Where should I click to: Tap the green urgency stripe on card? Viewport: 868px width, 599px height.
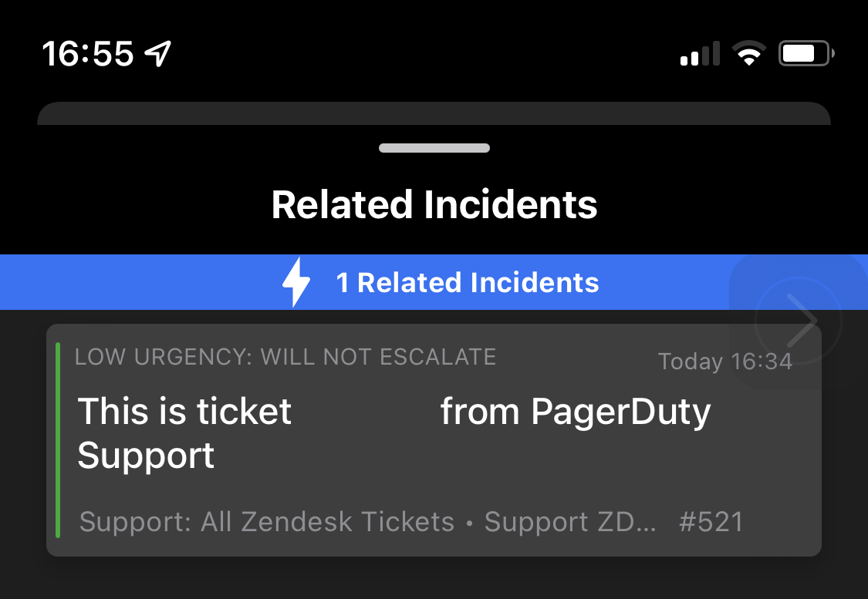[58, 440]
